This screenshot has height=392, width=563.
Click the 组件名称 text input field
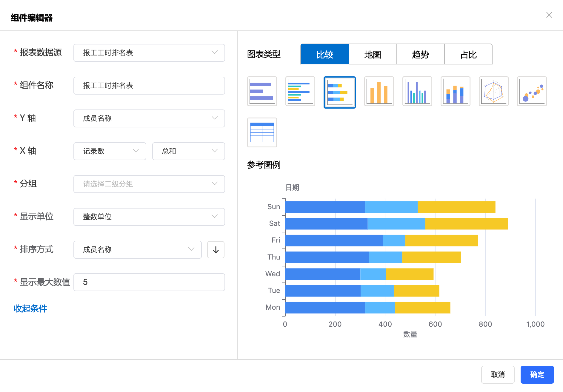coord(149,86)
